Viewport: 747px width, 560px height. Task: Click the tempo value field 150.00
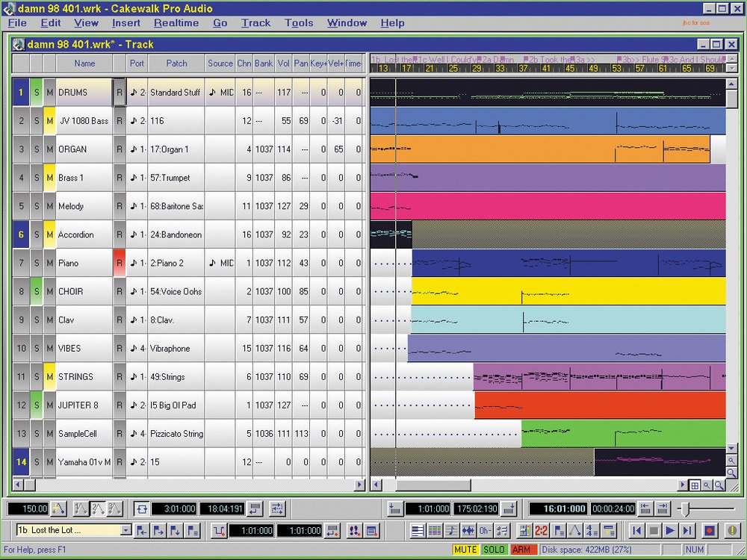click(x=28, y=508)
